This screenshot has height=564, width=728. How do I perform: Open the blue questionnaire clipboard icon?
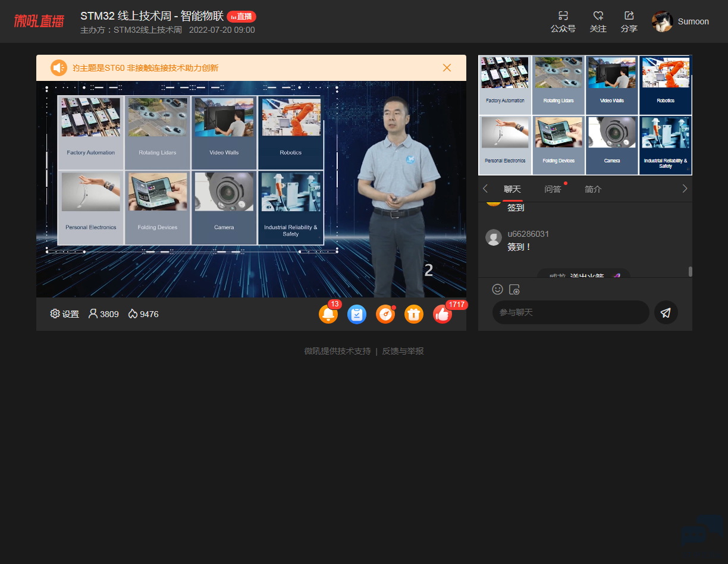[357, 314]
